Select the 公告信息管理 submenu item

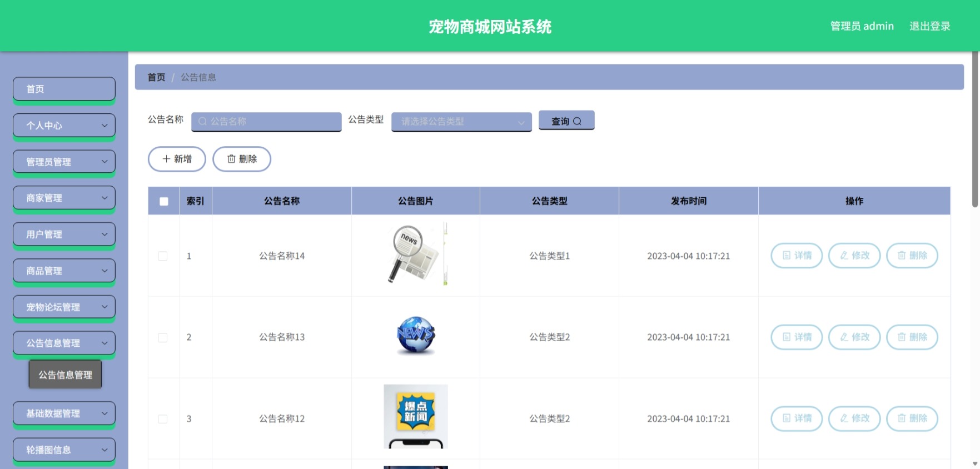[x=65, y=375]
